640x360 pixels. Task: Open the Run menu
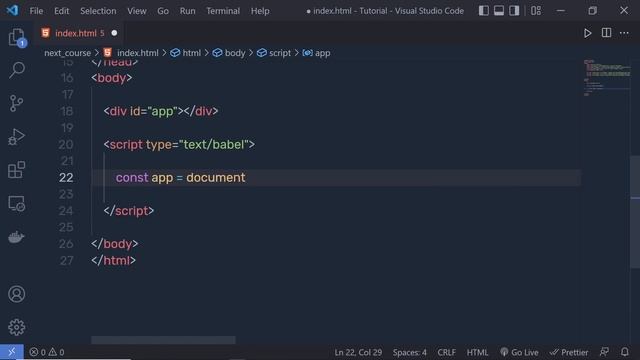pos(187,11)
